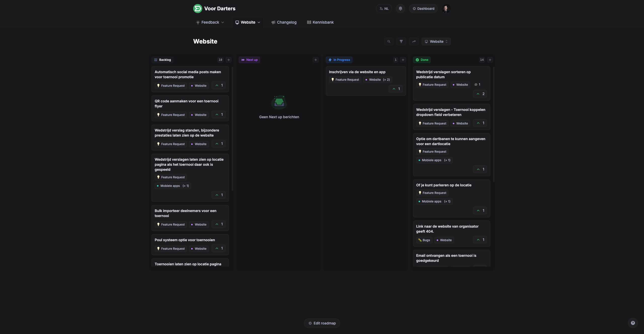
Task: Upvote Inschrijven via de website en app
Action: 396,89
